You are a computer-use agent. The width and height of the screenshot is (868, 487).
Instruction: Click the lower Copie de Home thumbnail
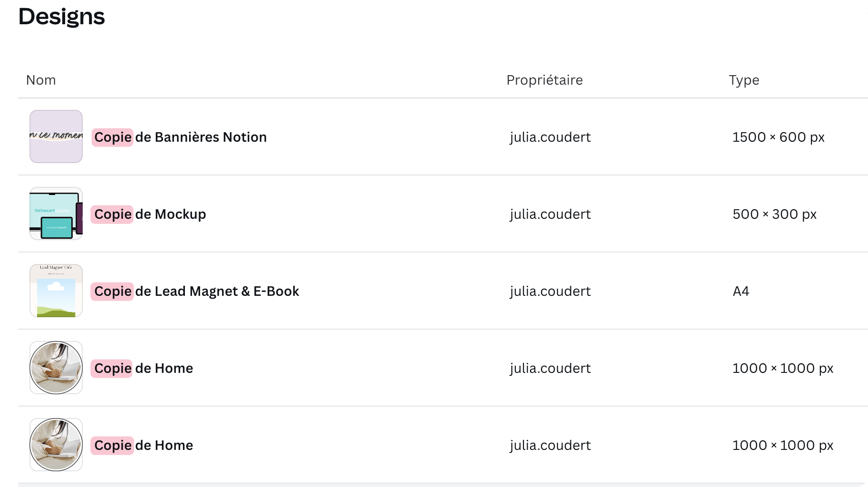click(56, 445)
